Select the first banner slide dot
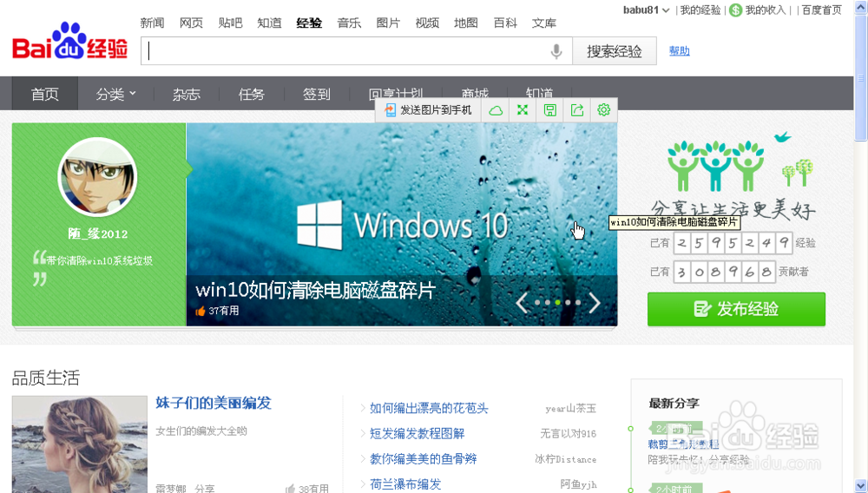This screenshot has width=868, height=493. [x=537, y=303]
